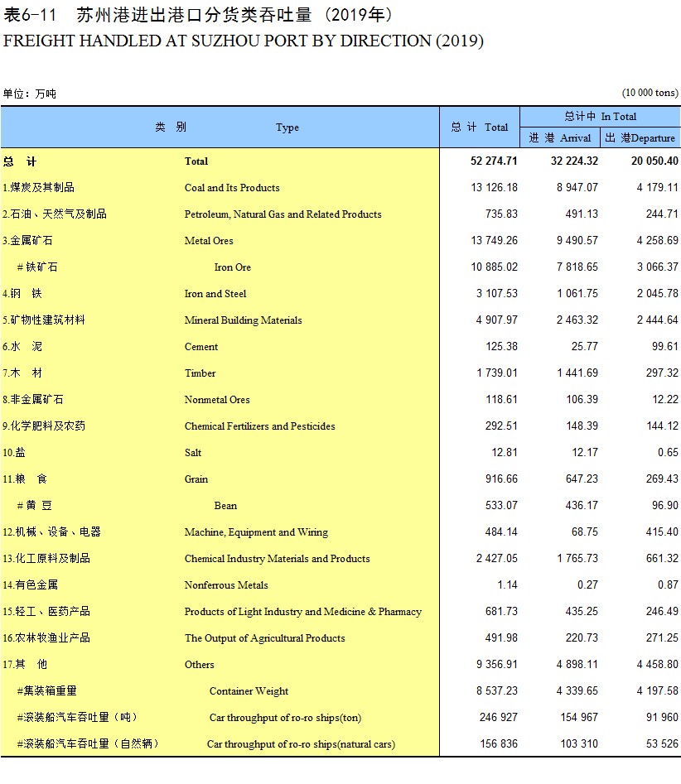The height and width of the screenshot is (784, 681).
Task: Select the Nonferrous Metals total value 1.14
Action: click(x=507, y=584)
